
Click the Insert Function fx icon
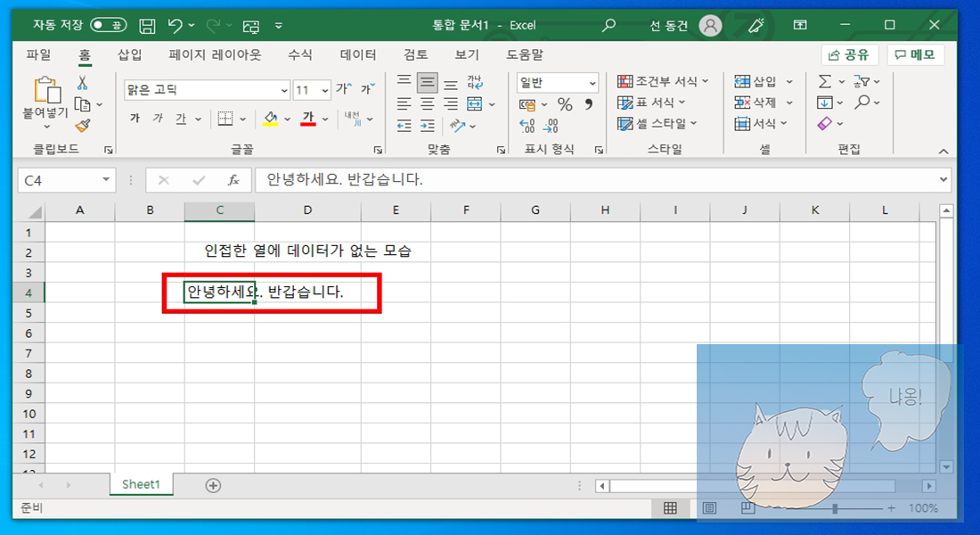[233, 180]
